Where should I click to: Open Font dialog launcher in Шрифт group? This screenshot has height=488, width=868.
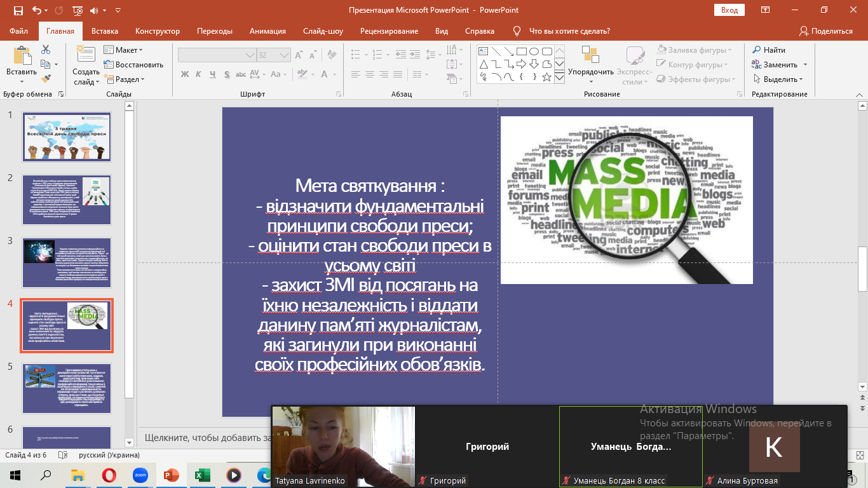tap(339, 94)
